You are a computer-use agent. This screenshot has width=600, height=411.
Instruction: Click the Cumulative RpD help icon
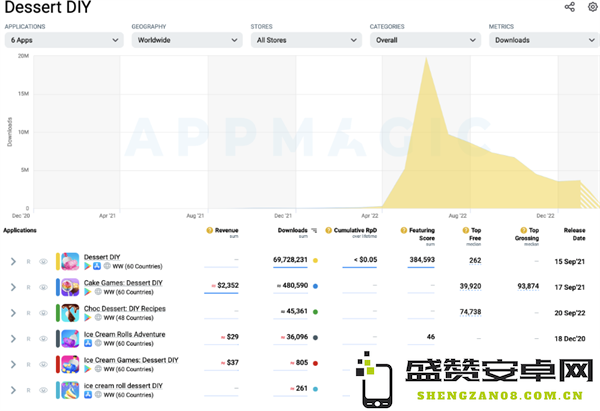[x=328, y=230]
